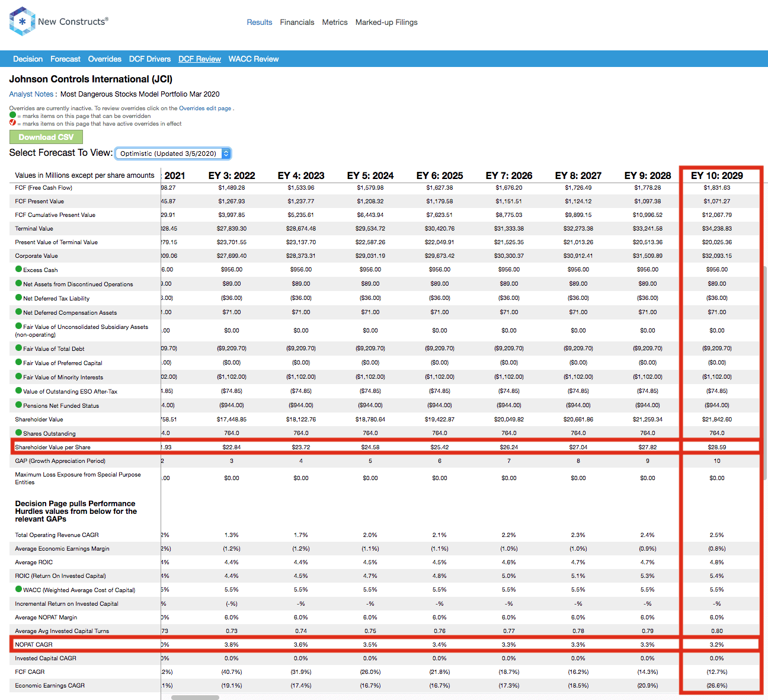Screen dimensions: 768x700
Task: Click the (26.6%) Economic Earnings CAGR value
Action: (717, 685)
